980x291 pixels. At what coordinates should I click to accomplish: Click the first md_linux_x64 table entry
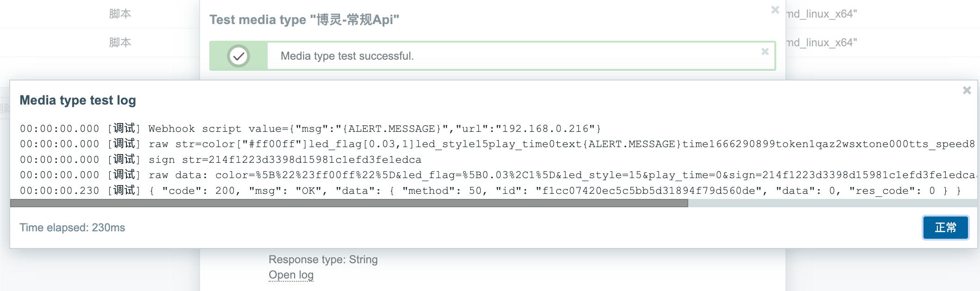click(822, 14)
